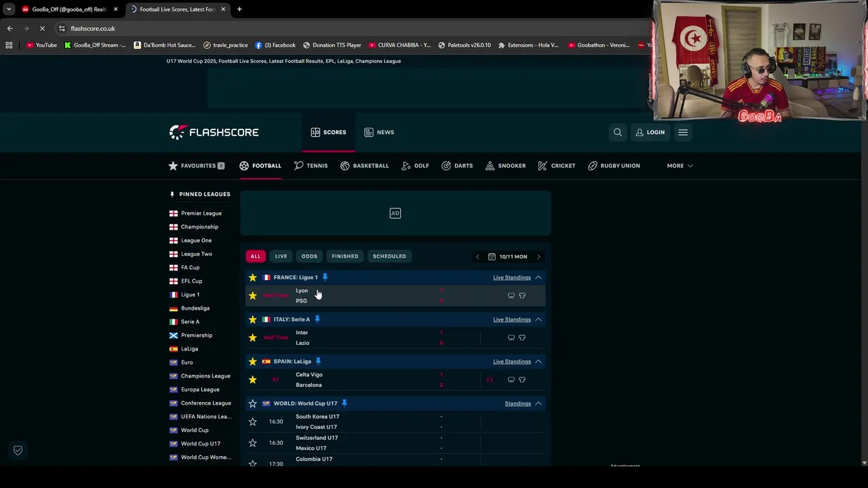Click TV icon for Lyon vs PSG

pos(511,296)
